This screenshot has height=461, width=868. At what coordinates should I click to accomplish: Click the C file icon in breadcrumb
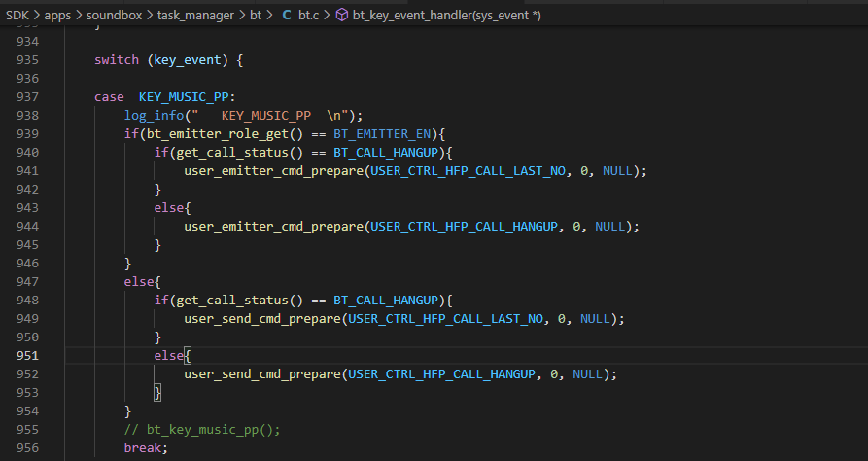point(286,15)
